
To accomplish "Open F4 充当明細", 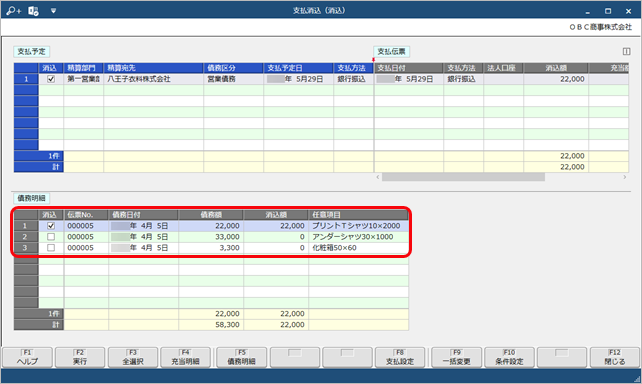I will 185,357.
